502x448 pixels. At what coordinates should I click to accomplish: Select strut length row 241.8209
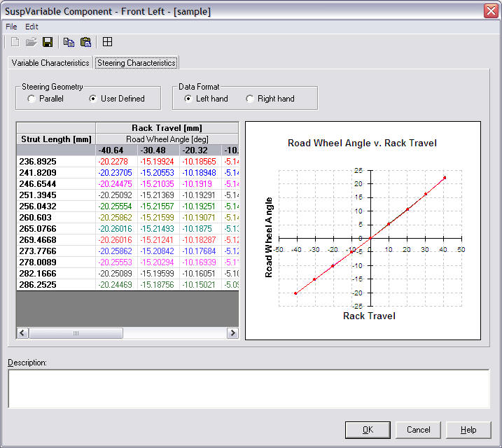pos(56,172)
